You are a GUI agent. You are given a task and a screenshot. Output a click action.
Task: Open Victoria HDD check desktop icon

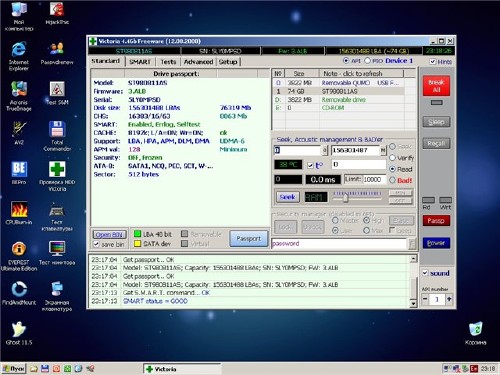pos(57,176)
